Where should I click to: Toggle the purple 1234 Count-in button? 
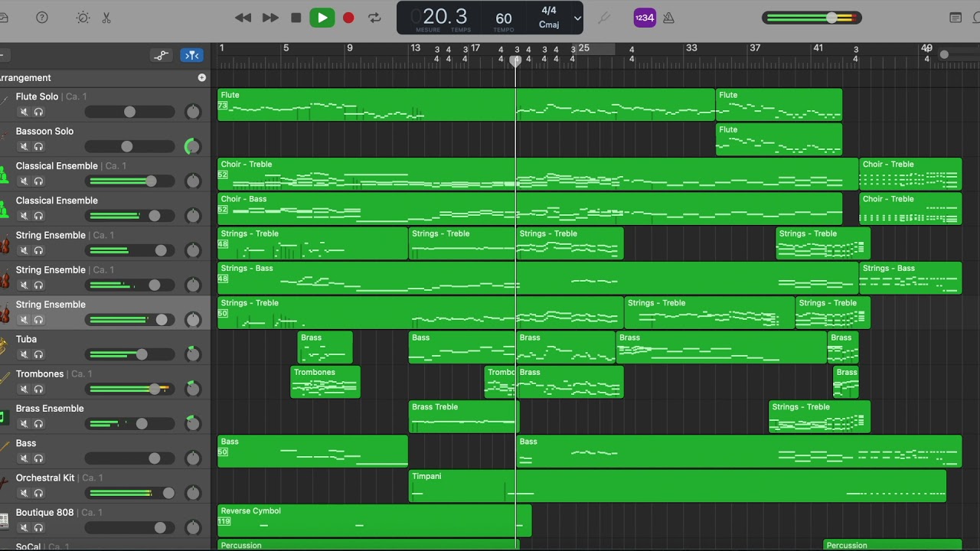click(645, 18)
